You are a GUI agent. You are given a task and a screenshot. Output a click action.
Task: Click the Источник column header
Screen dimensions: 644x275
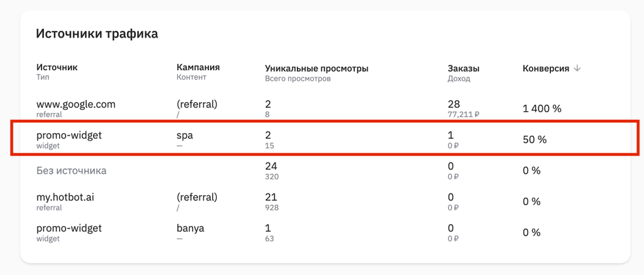[x=57, y=68]
